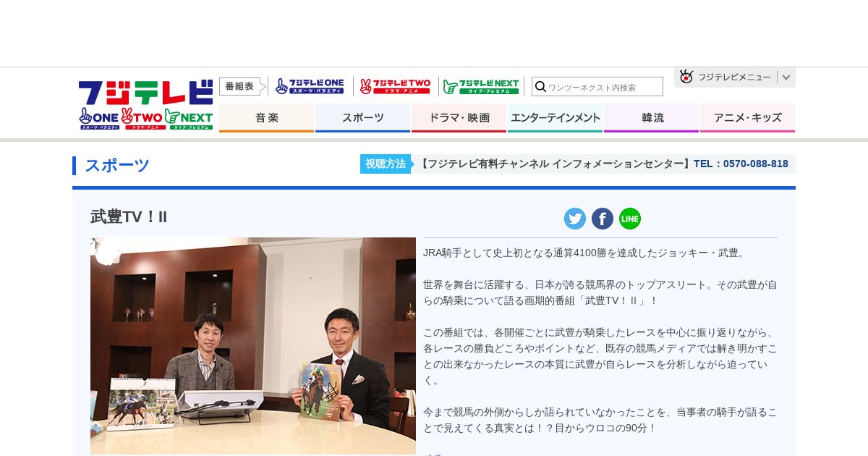The image size is (868, 456).
Task: Click the 武豊TV! II program photo
Action: pos(253,346)
